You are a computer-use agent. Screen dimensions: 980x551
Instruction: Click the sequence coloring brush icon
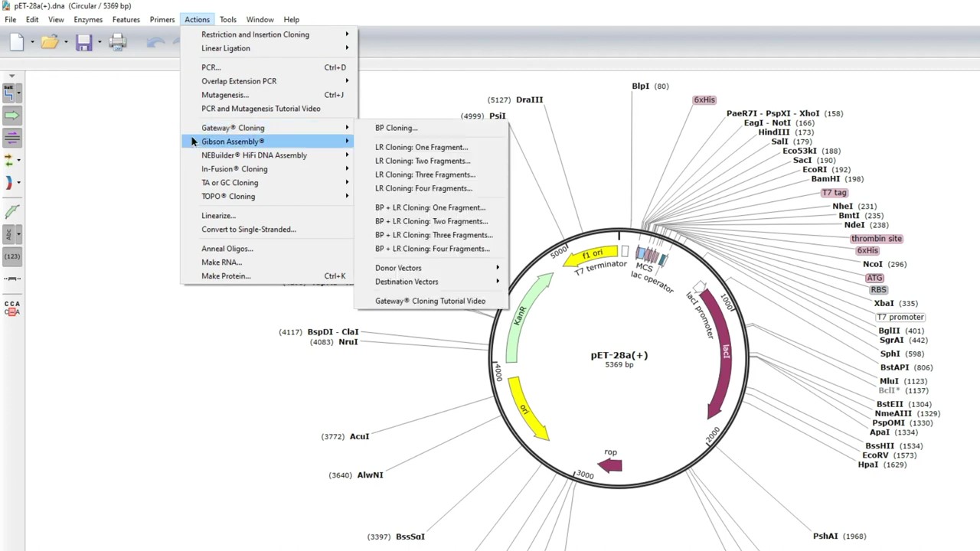click(11, 212)
